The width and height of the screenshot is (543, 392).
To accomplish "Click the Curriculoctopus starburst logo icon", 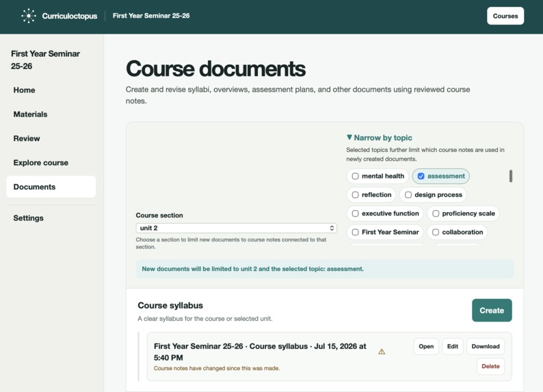I will (x=29, y=16).
